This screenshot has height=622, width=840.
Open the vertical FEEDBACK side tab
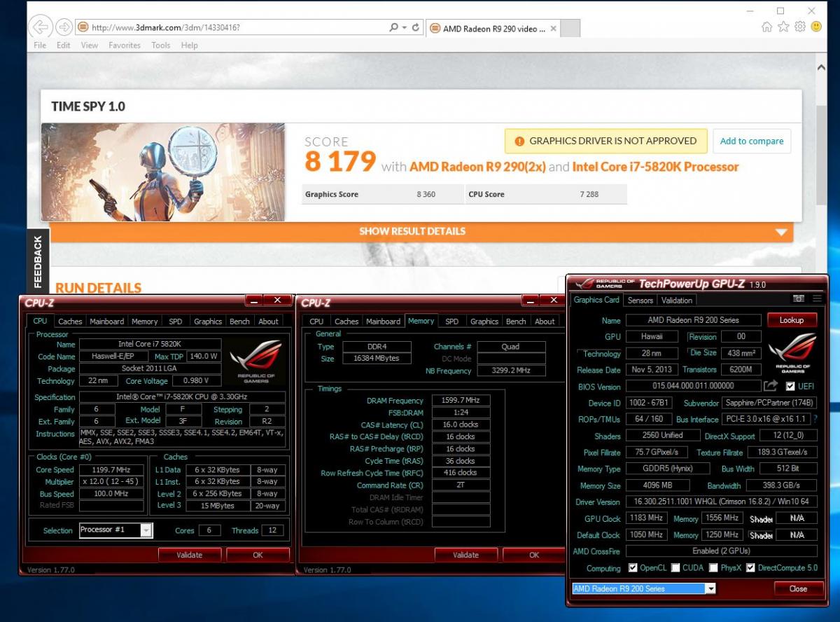[38, 262]
